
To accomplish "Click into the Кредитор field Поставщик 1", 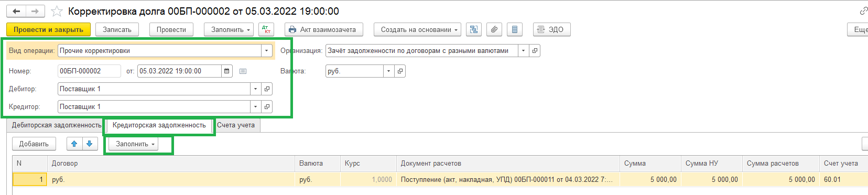I will [x=154, y=106].
